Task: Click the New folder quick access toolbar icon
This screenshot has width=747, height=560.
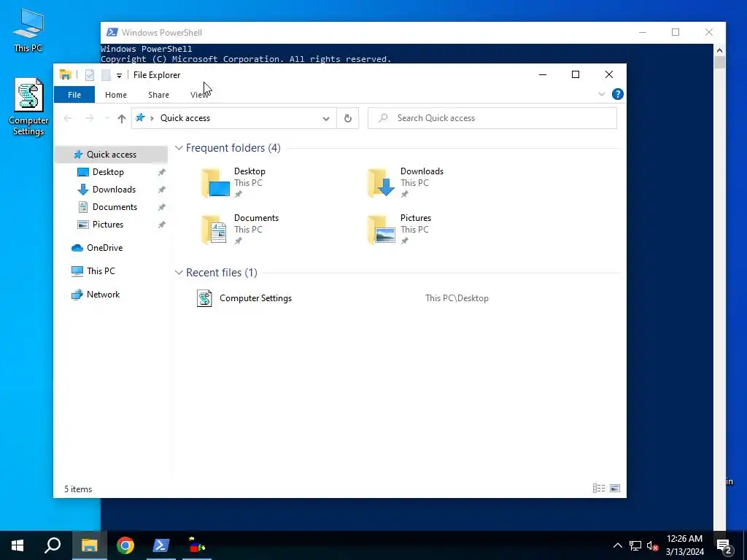Action: [x=107, y=75]
